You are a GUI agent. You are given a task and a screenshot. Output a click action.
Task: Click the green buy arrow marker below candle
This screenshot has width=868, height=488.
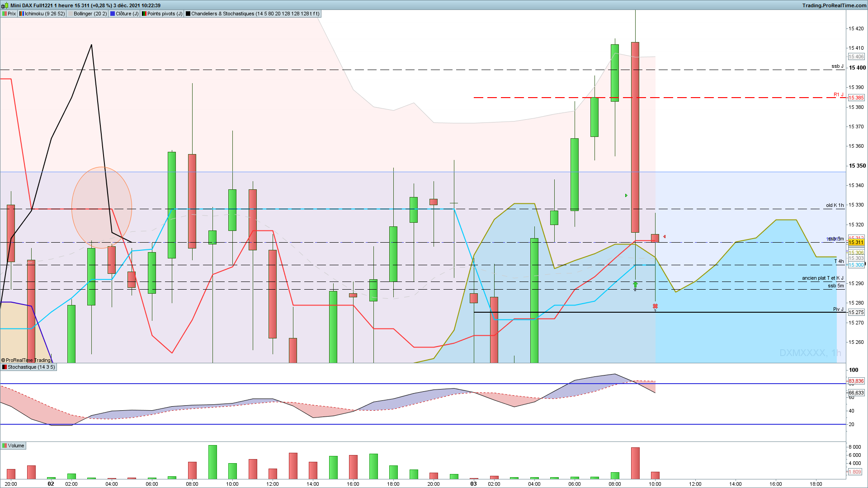[635, 285]
